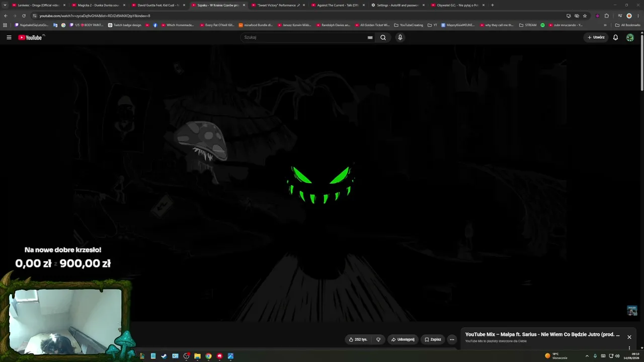This screenshot has height=362, width=644.
Task: Dislike the video with thumbs-down icon
Action: pyautogui.click(x=378, y=339)
